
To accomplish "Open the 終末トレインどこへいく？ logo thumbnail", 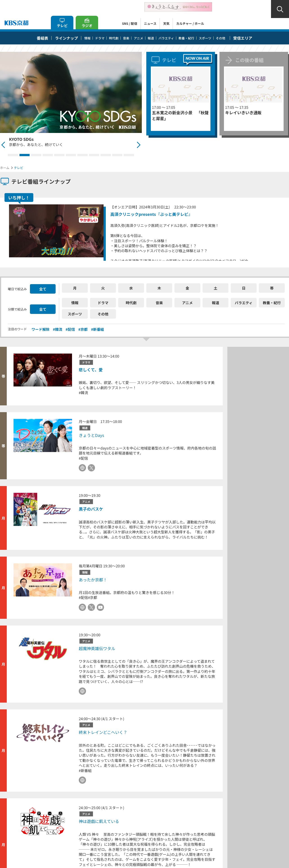I will (43, 733).
